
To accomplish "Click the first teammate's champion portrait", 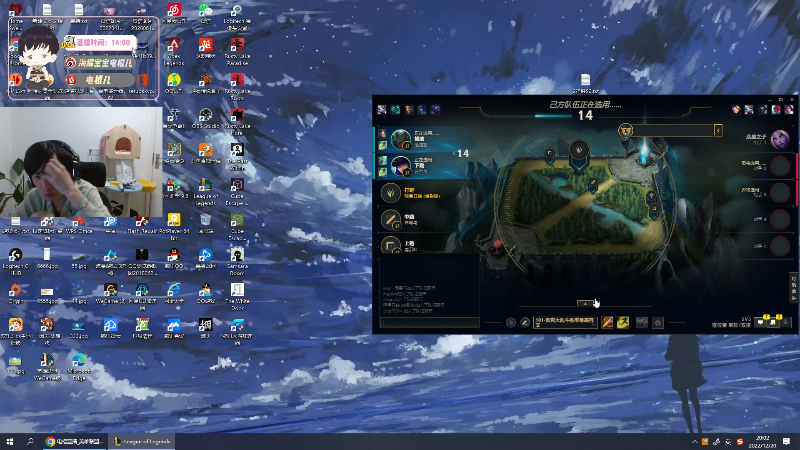I will [x=401, y=138].
